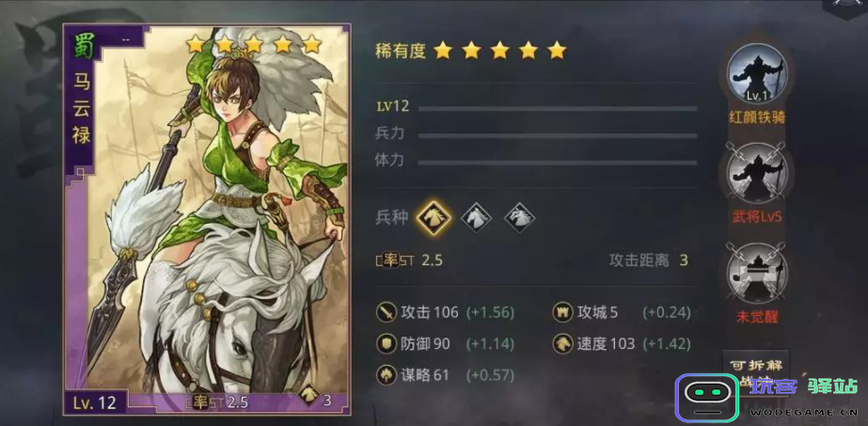Tap the locked 武将Lv5 skill slot
Image resolution: width=868 pixels, height=426 pixels.
757,173
